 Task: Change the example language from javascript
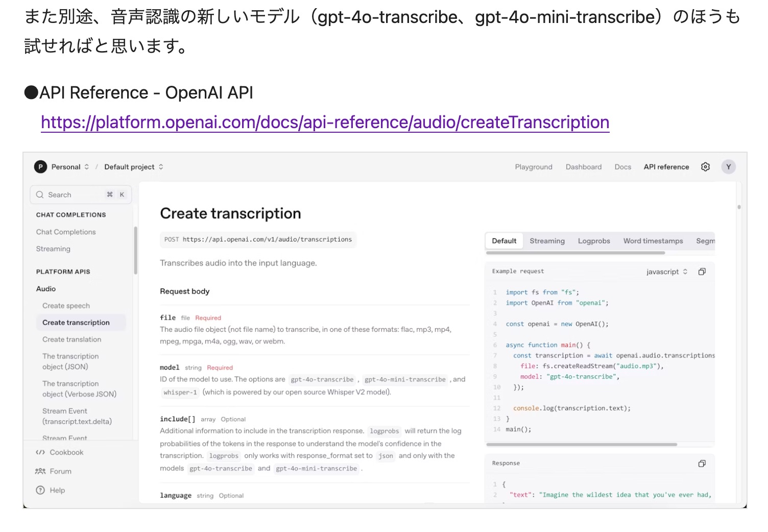[x=666, y=271]
